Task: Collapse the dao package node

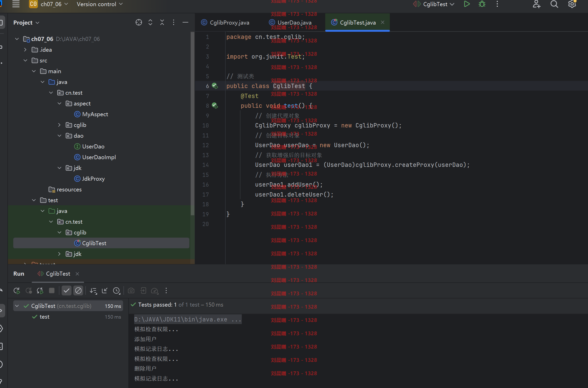Action: [x=59, y=136]
